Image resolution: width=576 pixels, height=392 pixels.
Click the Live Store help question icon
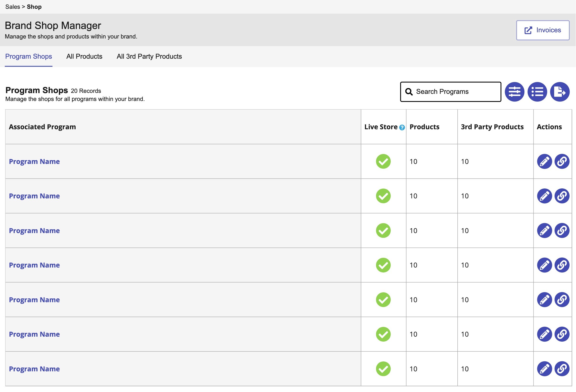[402, 128]
